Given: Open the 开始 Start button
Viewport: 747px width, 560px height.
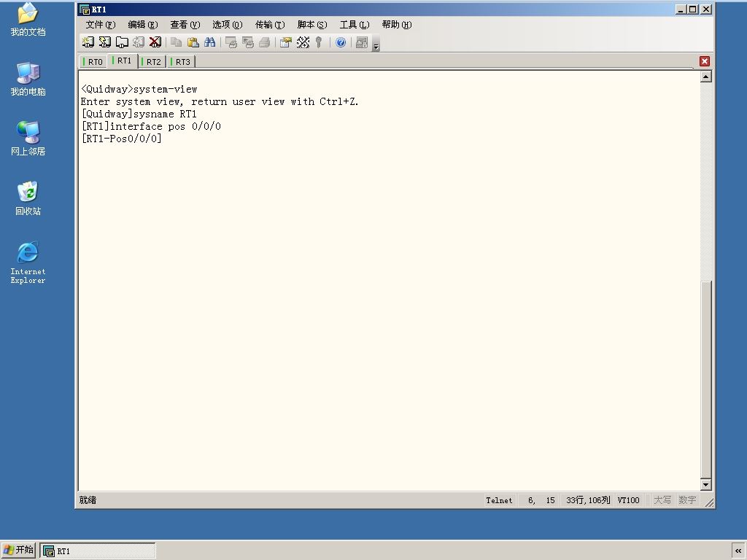Looking at the screenshot, I should pos(18,551).
